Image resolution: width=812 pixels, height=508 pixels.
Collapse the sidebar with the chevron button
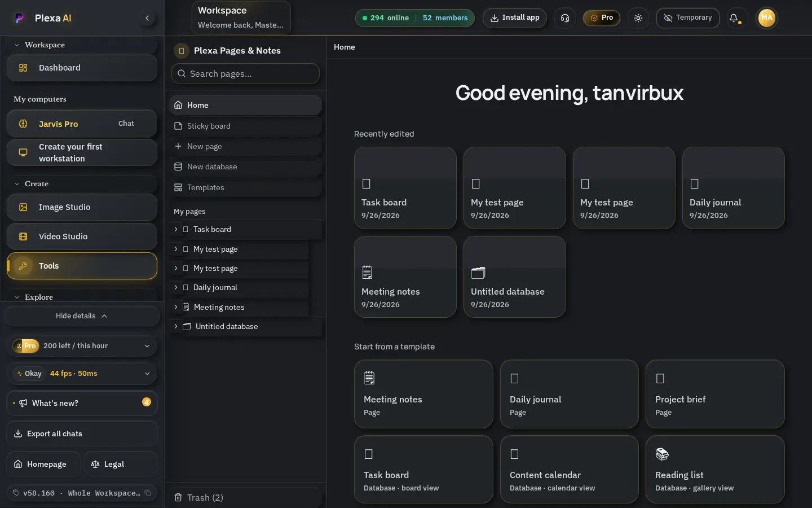[x=147, y=18]
